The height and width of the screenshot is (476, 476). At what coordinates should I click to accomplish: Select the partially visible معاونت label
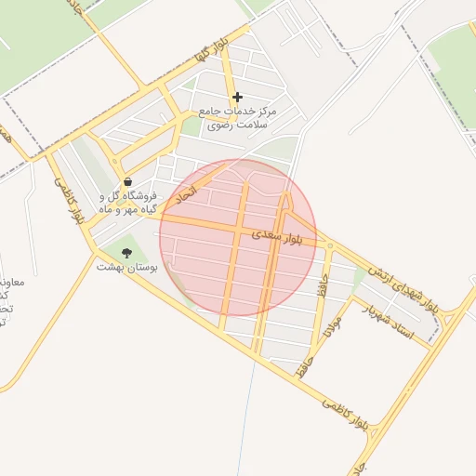pyautogui.click(x=12, y=283)
